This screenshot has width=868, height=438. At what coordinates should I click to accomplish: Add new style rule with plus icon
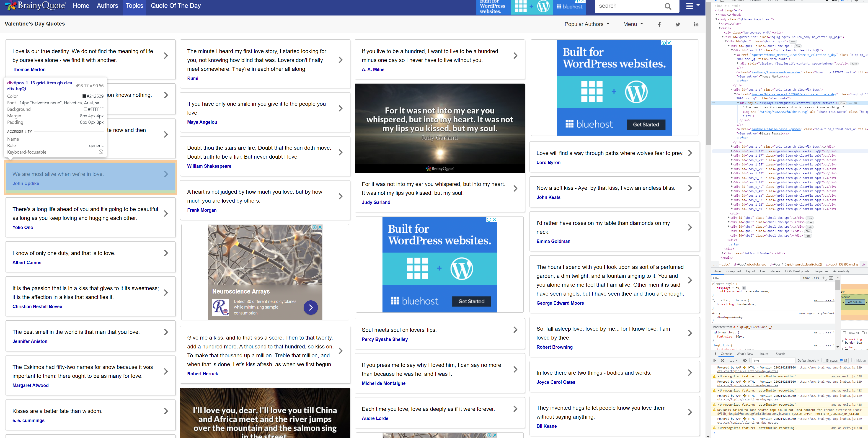(824, 278)
